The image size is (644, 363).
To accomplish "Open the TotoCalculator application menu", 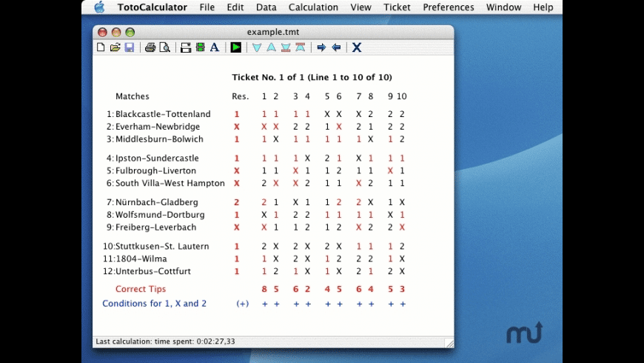I will tap(152, 7).
